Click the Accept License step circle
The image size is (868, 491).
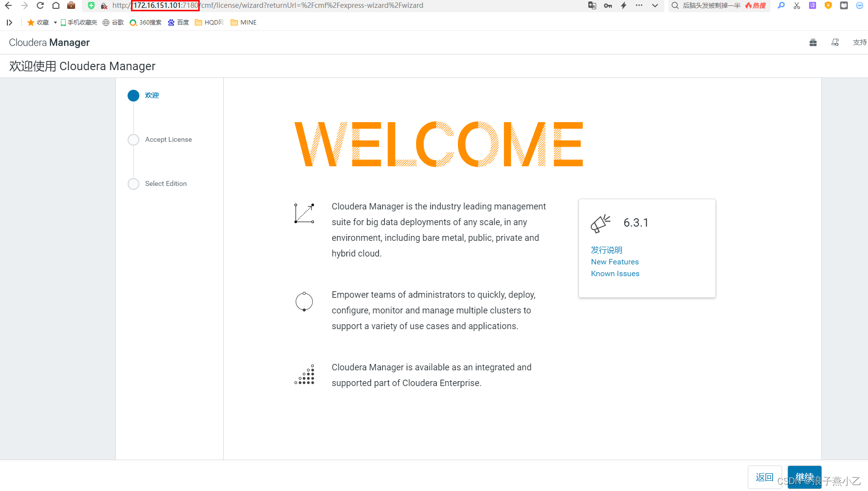(133, 140)
